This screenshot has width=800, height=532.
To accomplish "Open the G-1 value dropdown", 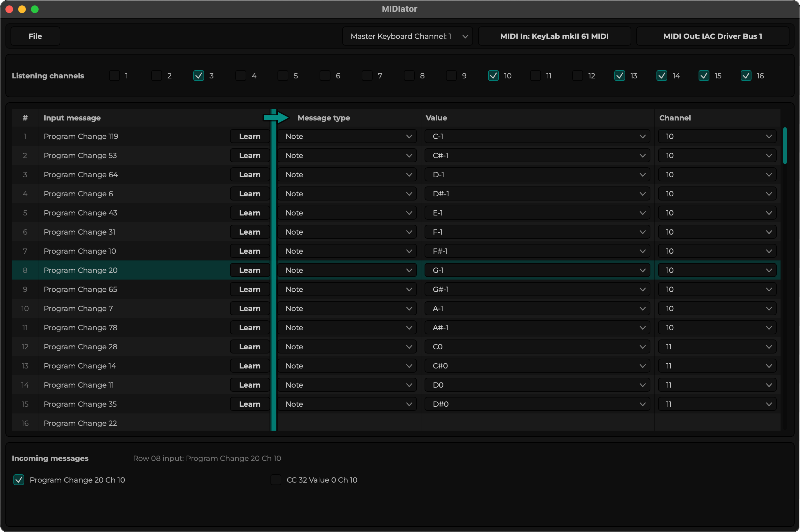I will [537, 270].
